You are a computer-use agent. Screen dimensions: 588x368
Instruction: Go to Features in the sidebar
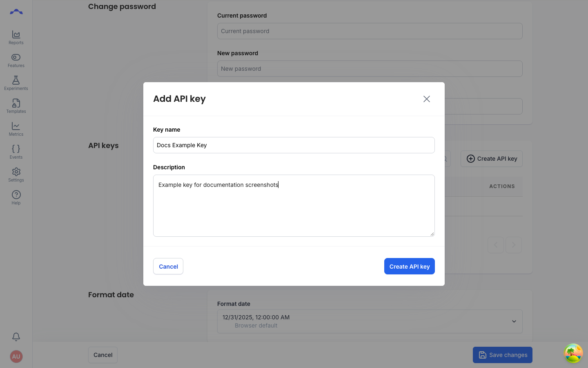pyautogui.click(x=16, y=61)
